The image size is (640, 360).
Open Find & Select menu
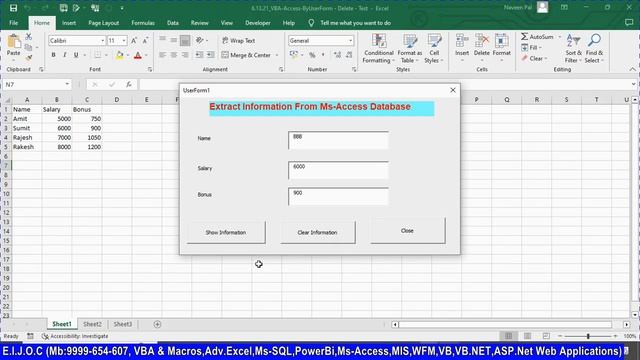pos(594,49)
